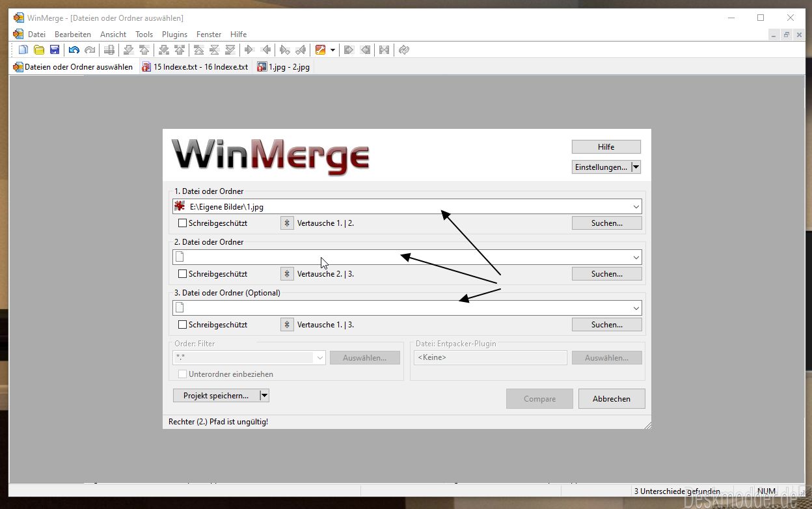This screenshot has height=509, width=812.
Task: Click Auswählen... next to the Entpacker-Plugin field
Action: [607, 357]
